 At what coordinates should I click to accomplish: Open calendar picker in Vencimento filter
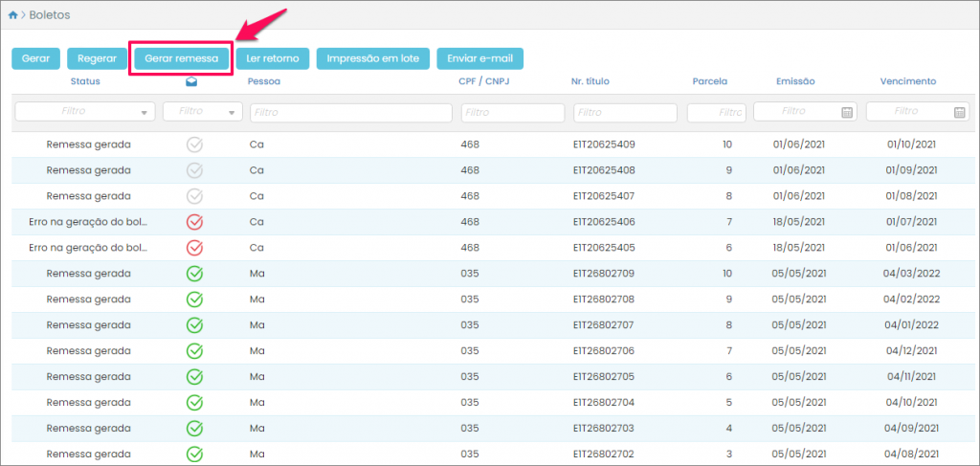(959, 112)
